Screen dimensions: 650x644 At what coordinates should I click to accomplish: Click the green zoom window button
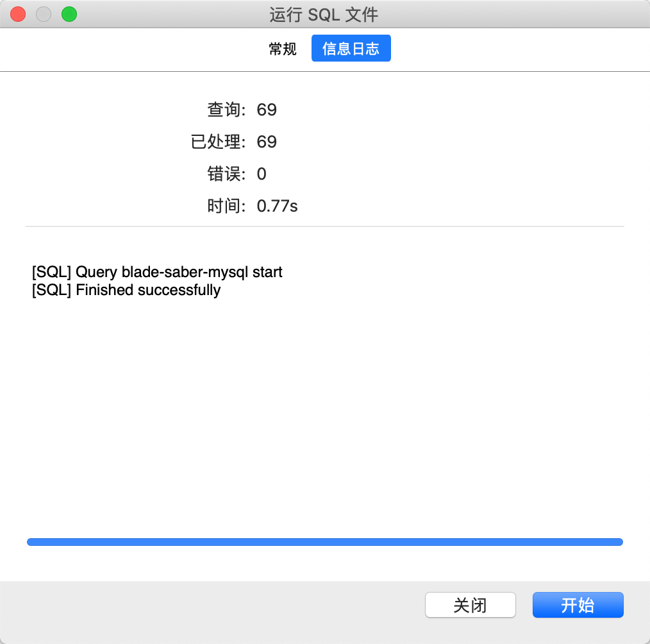point(69,14)
